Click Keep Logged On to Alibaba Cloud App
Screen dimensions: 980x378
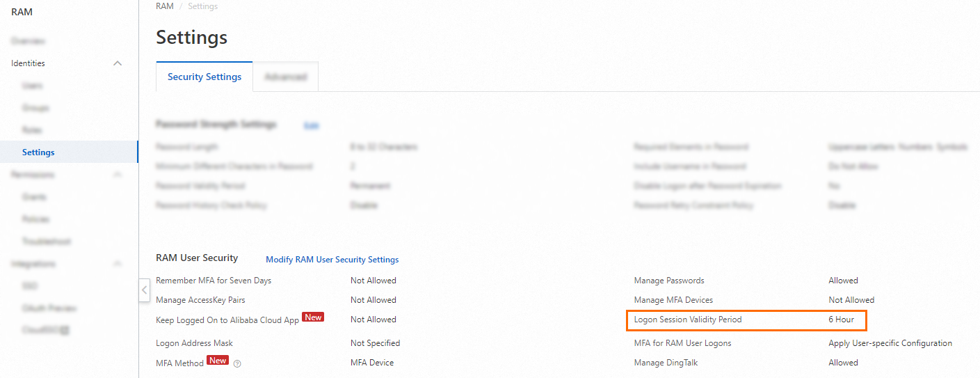click(227, 320)
